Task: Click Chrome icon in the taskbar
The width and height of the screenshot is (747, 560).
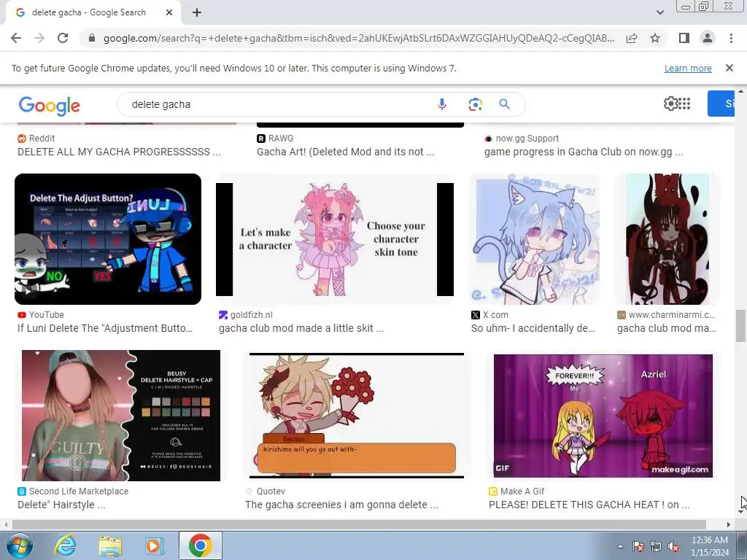Action: (x=200, y=545)
